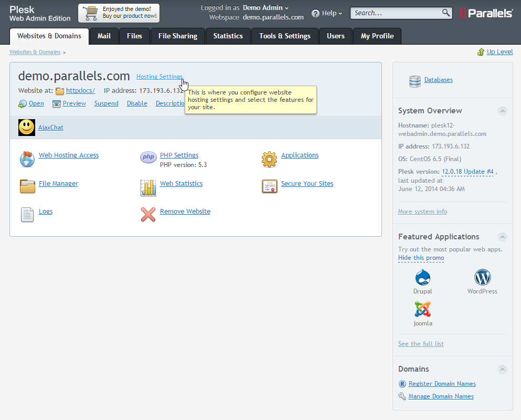This screenshot has height=420, width=521.
Task: Click the PHP version: 5.3 text
Action: (184, 165)
